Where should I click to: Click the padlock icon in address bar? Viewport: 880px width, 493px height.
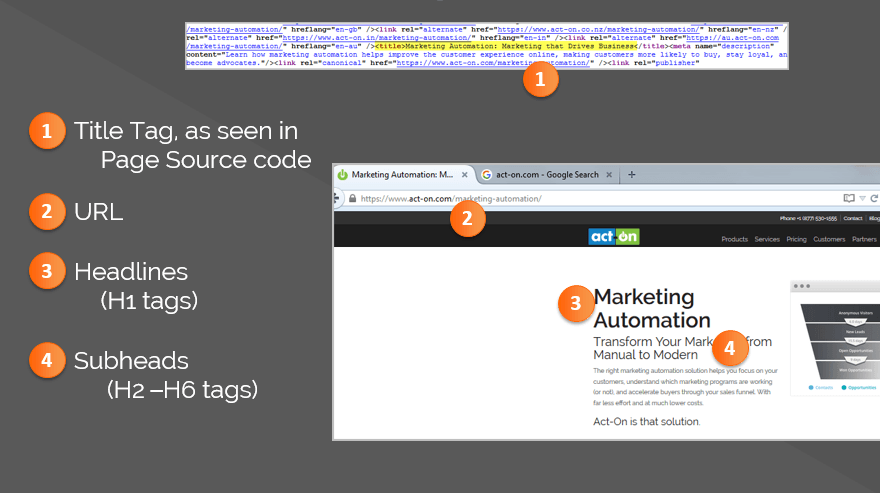click(352, 199)
